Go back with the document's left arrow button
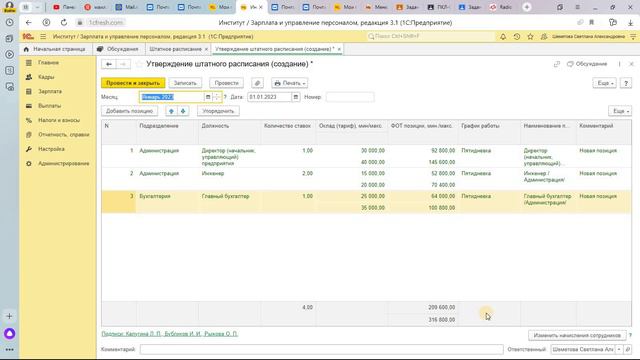The height and width of the screenshot is (360, 640). pos(109,64)
